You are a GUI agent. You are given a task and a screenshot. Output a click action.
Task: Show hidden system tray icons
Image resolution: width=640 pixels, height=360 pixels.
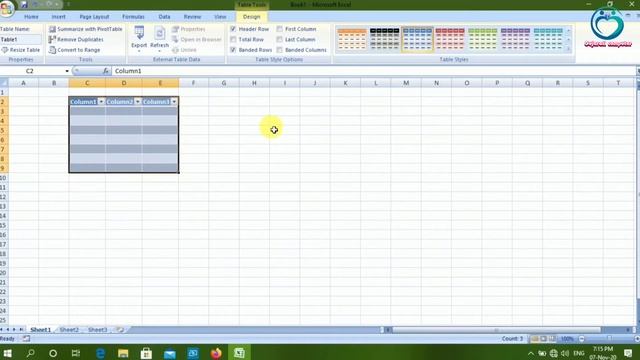point(531,353)
